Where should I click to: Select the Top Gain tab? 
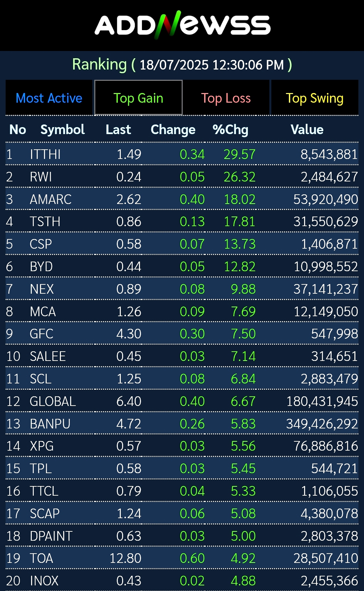(138, 98)
